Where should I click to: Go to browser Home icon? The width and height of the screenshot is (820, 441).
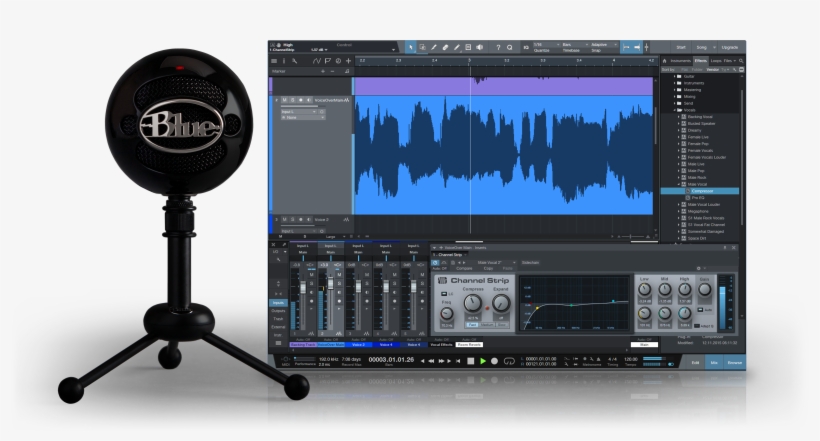(x=664, y=61)
